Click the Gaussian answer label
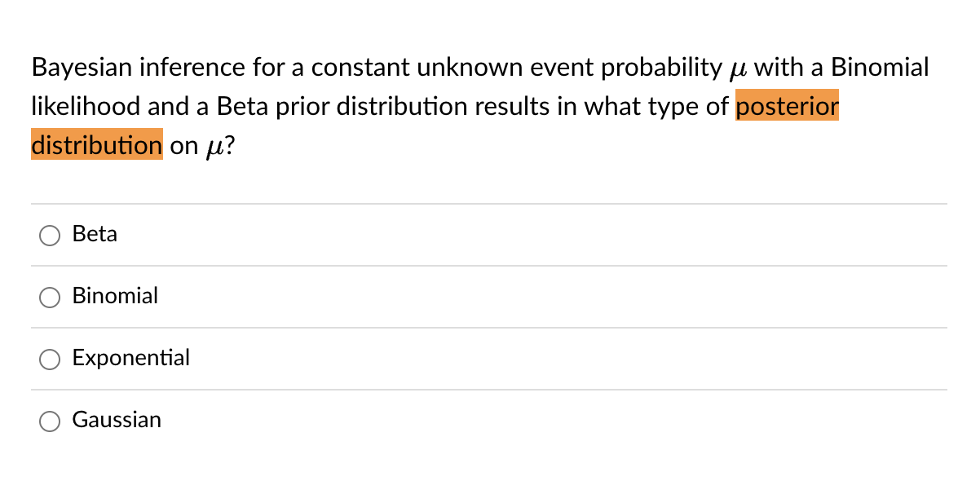 tap(117, 420)
